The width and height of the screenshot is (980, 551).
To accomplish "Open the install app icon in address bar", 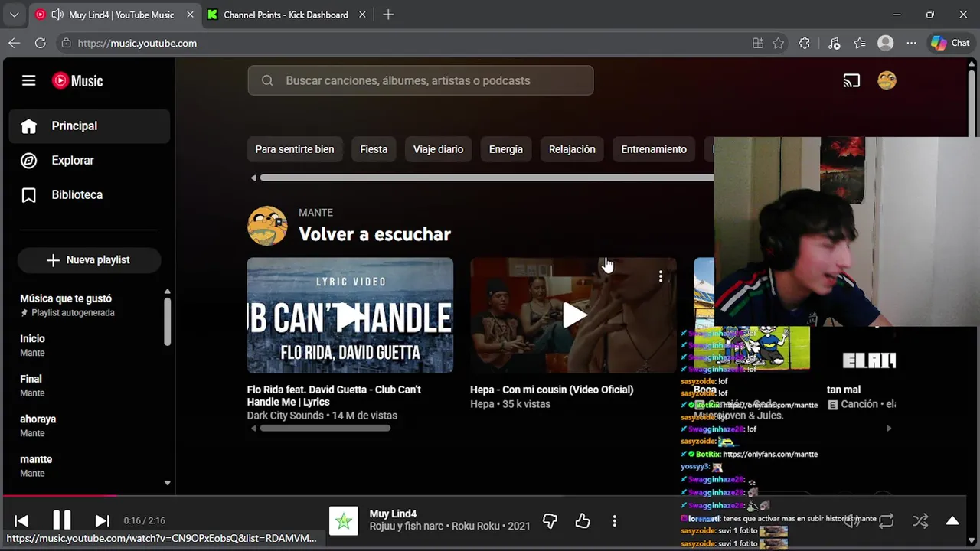I will [x=758, y=44].
